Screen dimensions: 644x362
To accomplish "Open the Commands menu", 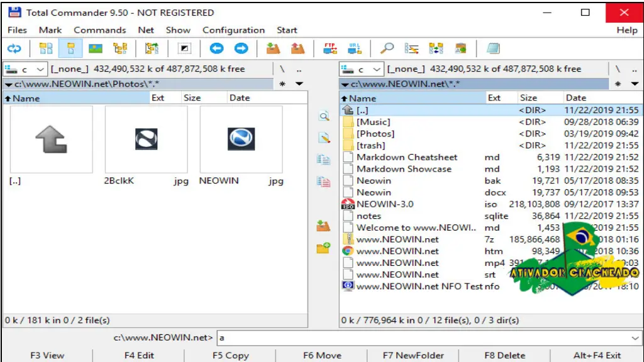I will (x=100, y=30).
